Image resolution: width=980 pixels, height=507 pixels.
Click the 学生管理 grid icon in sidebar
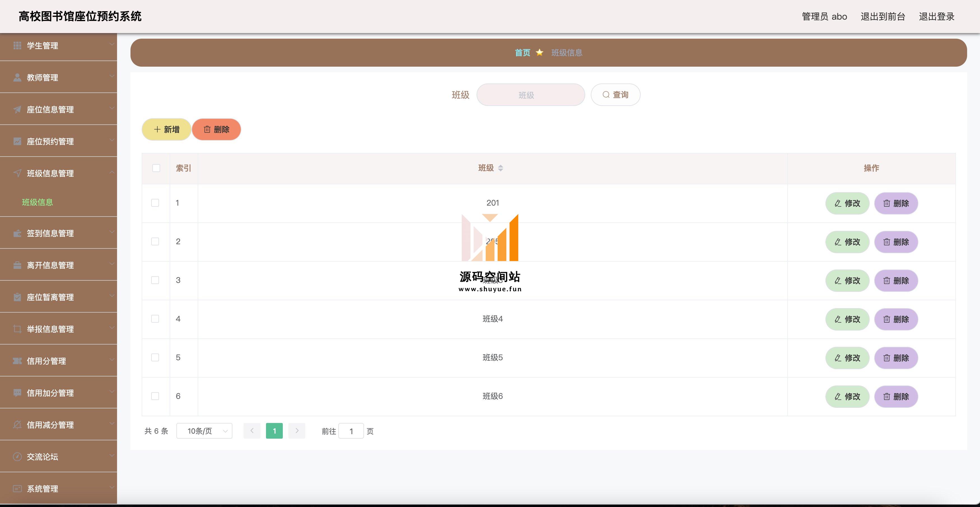17,46
